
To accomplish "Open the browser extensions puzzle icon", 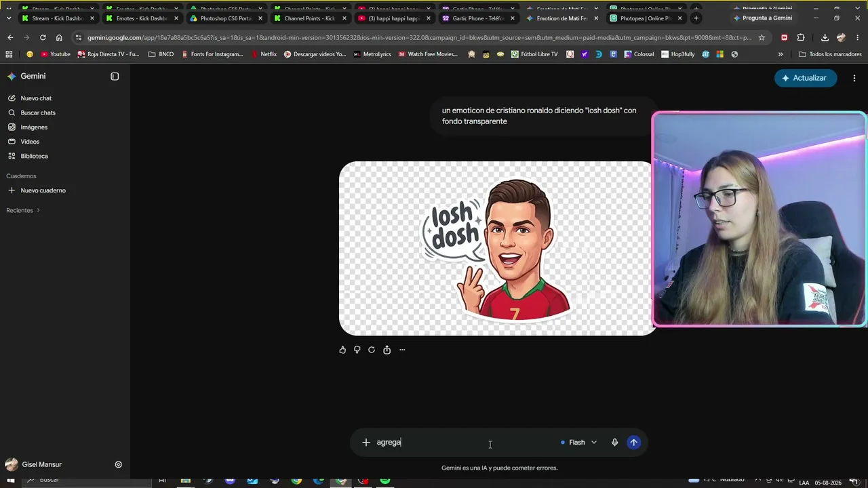I will [801, 38].
